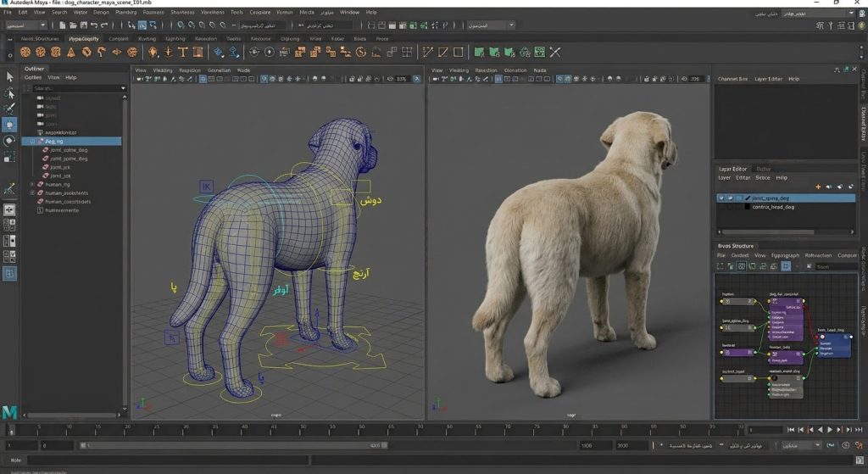
Task: Click the cone primitive shelf icon
Action: [x=71, y=52]
